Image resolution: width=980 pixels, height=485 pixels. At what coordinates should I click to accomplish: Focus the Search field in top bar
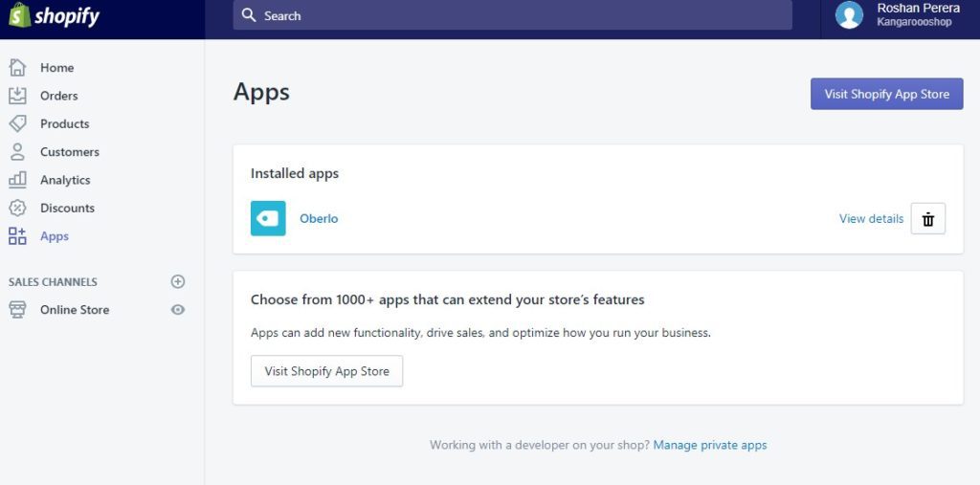point(513,15)
